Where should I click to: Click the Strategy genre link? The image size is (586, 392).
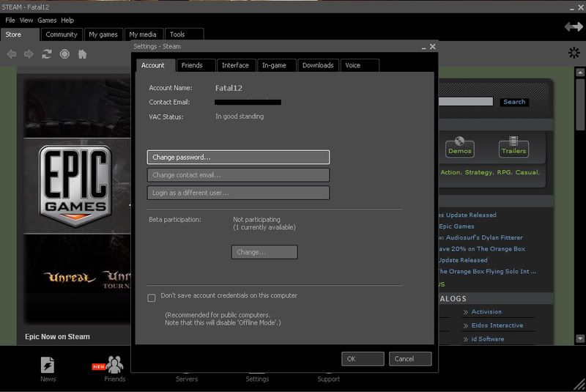(479, 172)
